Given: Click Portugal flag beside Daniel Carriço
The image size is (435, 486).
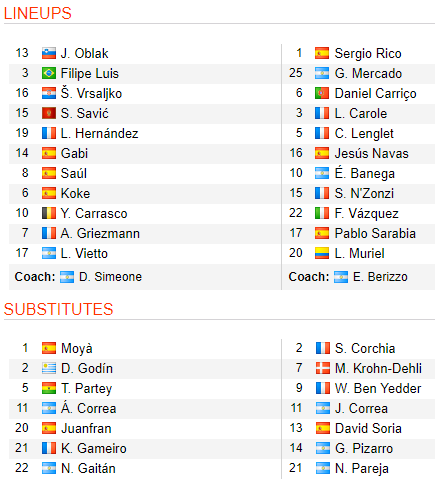Looking at the screenshot, I should point(322,93).
